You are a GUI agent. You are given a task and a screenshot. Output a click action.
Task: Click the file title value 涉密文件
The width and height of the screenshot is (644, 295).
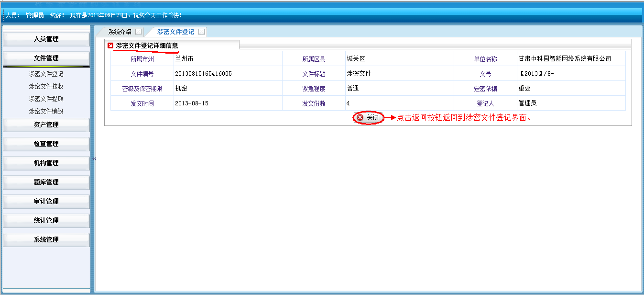point(359,74)
